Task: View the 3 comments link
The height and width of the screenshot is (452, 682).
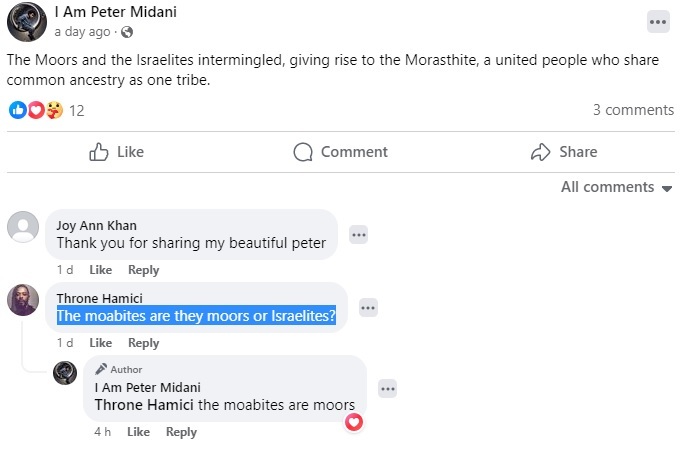Action: click(x=633, y=110)
